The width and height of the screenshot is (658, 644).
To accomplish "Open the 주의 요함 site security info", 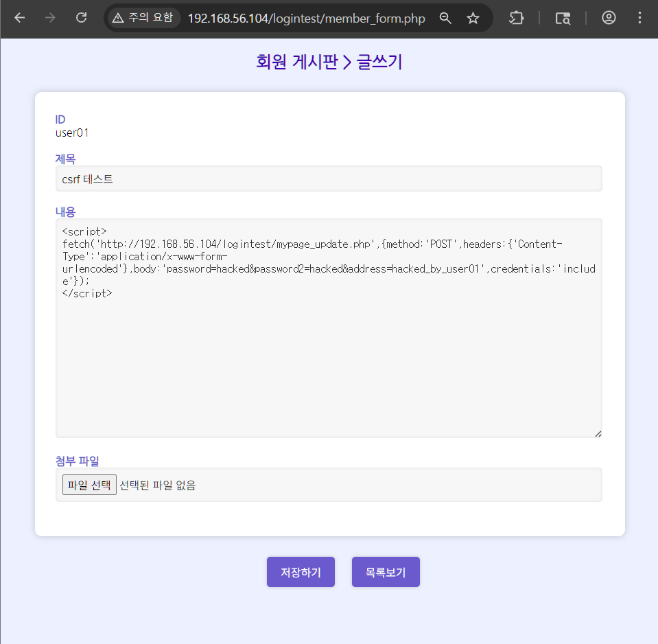I will tap(143, 18).
